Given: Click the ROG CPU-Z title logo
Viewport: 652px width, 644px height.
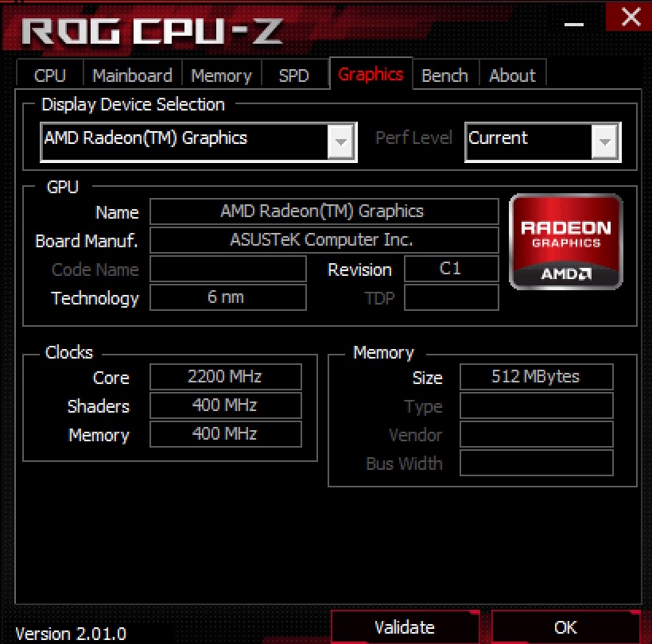Looking at the screenshot, I should (152, 31).
